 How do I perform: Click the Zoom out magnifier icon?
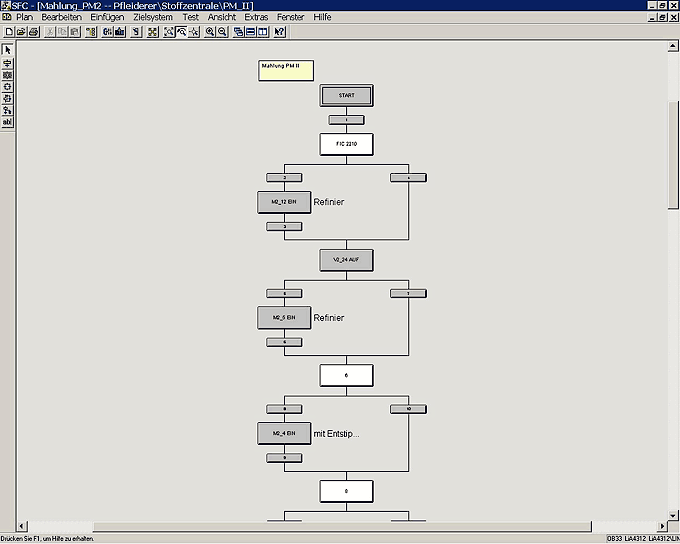[222, 32]
